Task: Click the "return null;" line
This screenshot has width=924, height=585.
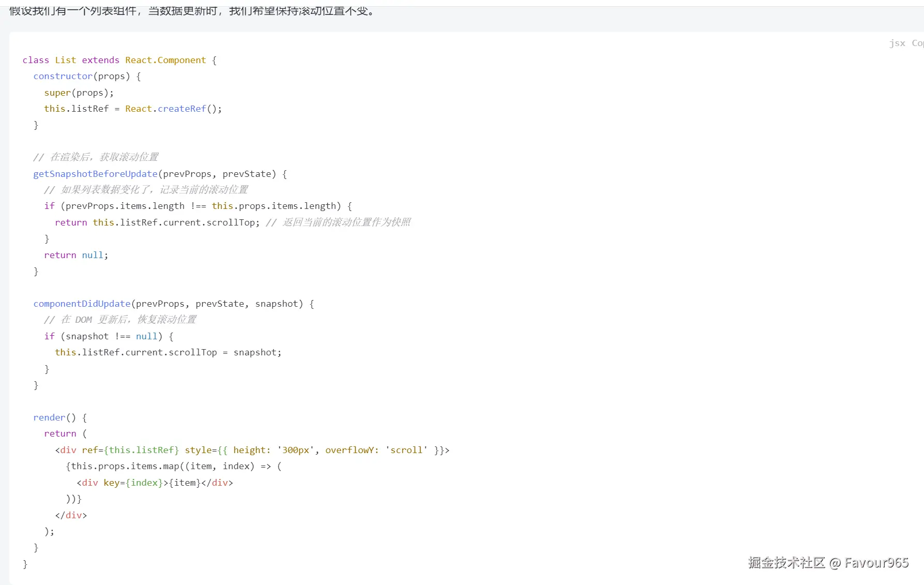Action: click(x=76, y=255)
